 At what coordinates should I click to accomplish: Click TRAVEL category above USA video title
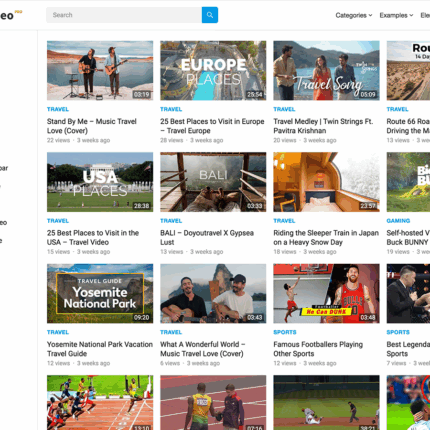pos(58,221)
